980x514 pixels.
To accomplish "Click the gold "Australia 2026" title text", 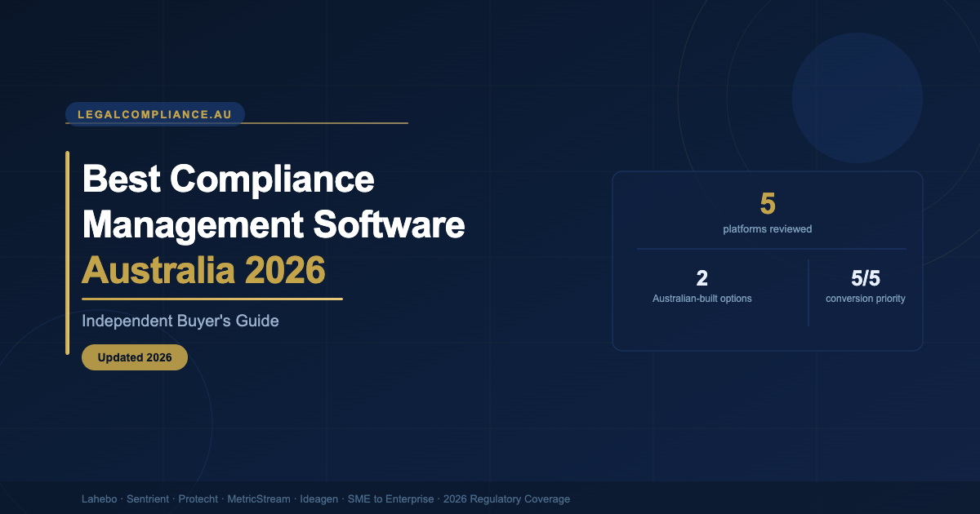I will 203,270.
